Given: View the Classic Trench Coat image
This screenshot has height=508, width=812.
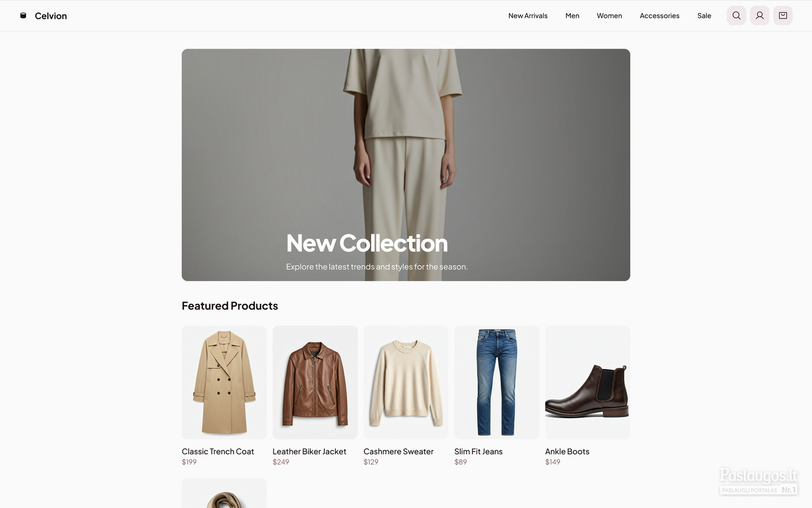Looking at the screenshot, I should (x=224, y=382).
